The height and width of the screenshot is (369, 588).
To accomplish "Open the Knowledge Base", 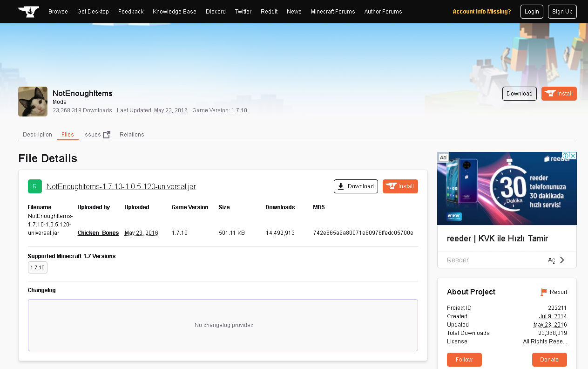I will pos(175,12).
